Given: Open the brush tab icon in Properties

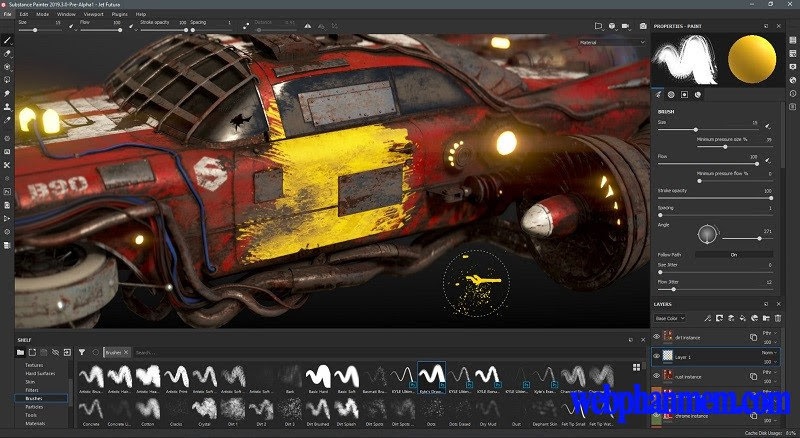Looking at the screenshot, I should [x=659, y=94].
